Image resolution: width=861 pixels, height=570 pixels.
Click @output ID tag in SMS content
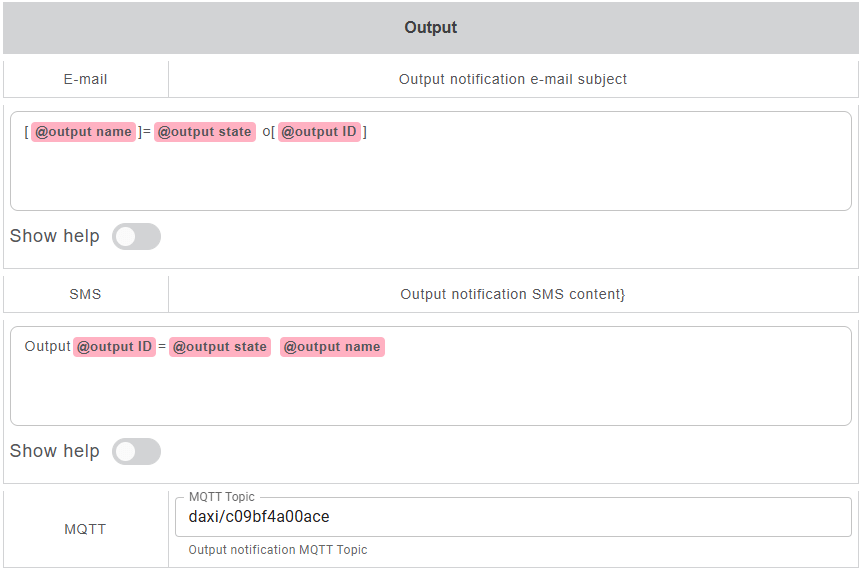click(115, 347)
